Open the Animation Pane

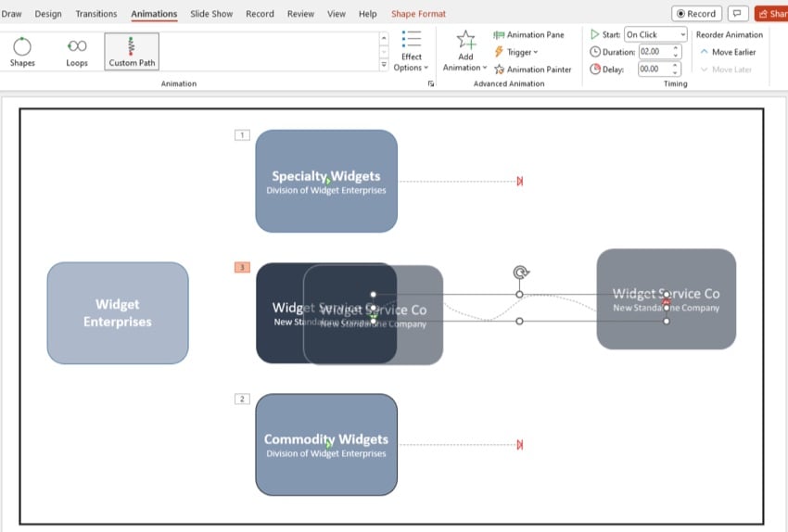click(528, 35)
